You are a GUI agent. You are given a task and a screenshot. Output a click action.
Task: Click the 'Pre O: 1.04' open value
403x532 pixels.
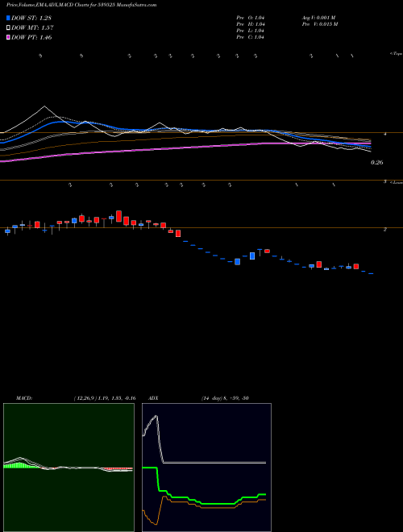251,18
